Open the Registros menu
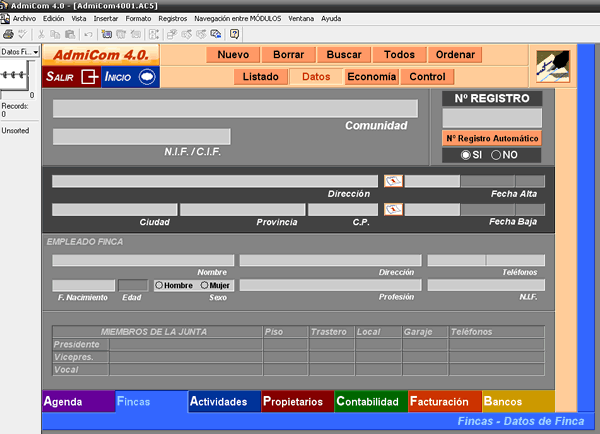Viewport: 600px width, 434px height. pos(173,18)
